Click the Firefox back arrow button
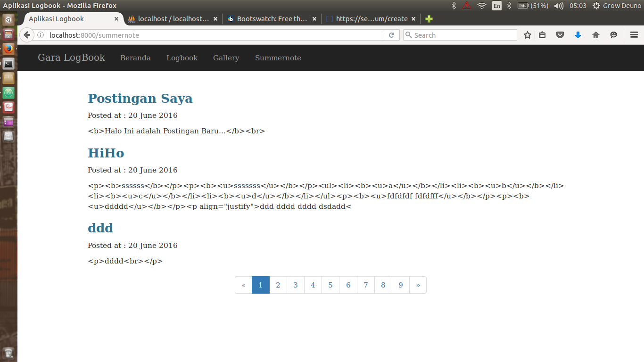The width and height of the screenshot is (644, 362). click(x=27, y=35)
